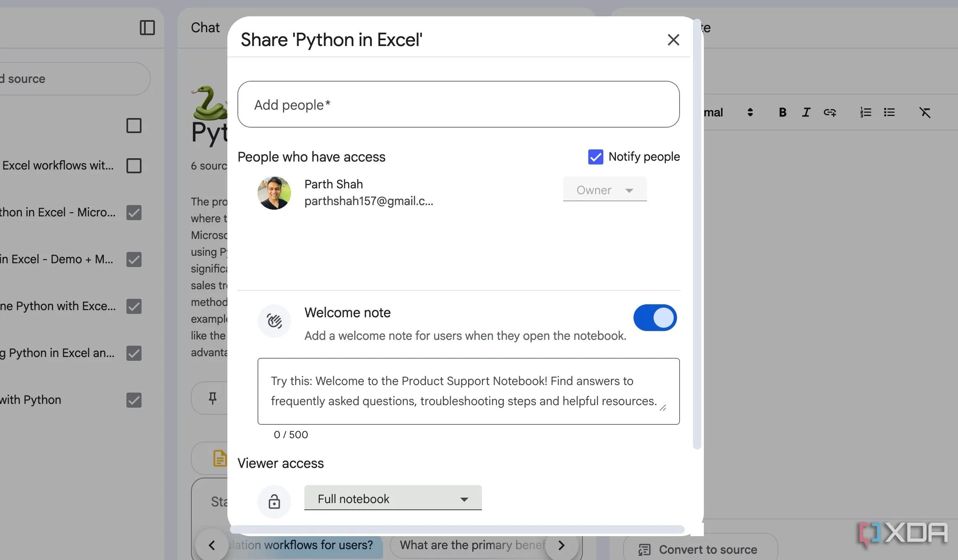
Task: Apply Bold formatting in note toolbar
Action: click(x=782, y=112)
